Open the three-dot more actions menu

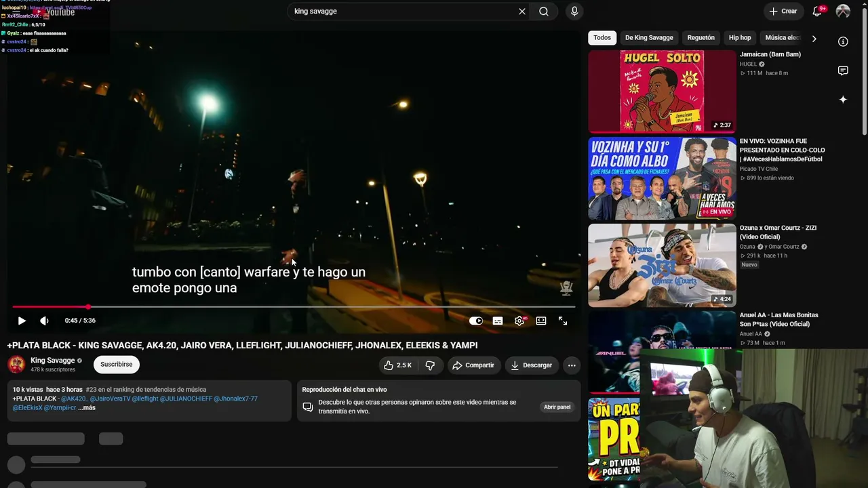pyautogui.click(x=572, y=365)
